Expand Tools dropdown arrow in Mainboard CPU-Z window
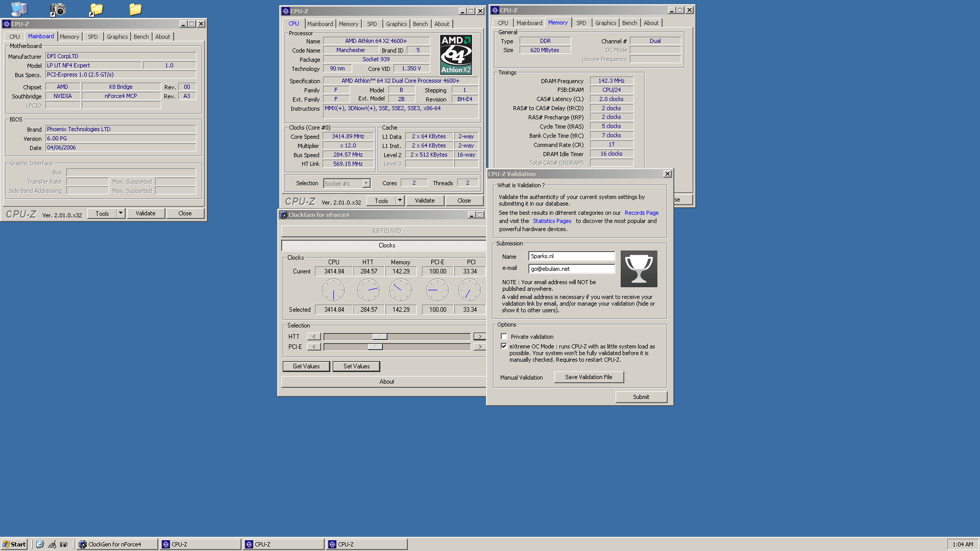Screen dimensions: 980x551 (x=121, y=213)
